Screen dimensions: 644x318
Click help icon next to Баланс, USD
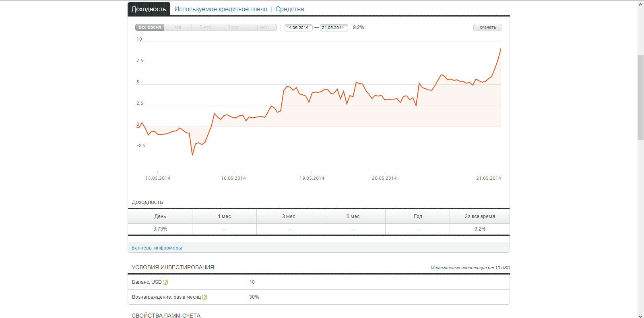165,282
